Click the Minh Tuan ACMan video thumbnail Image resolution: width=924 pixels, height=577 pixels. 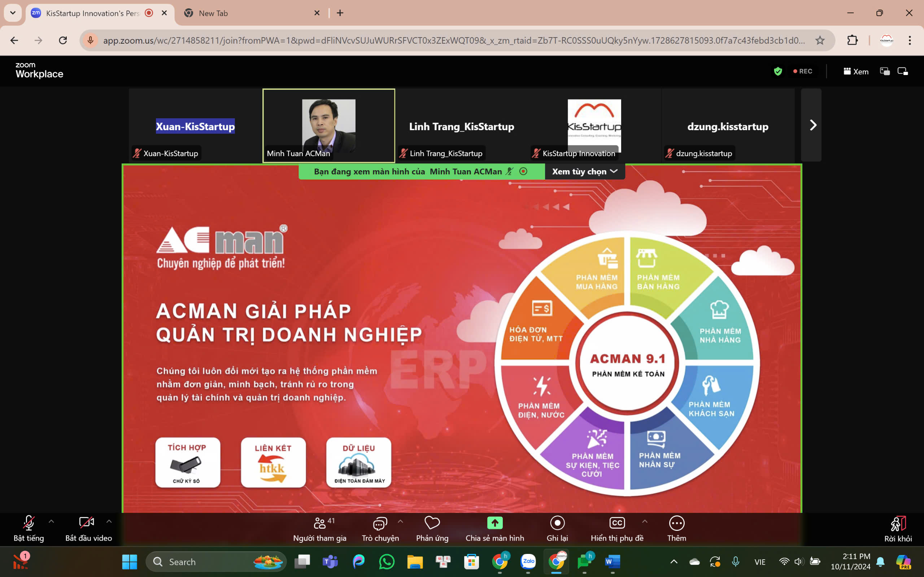328,125
